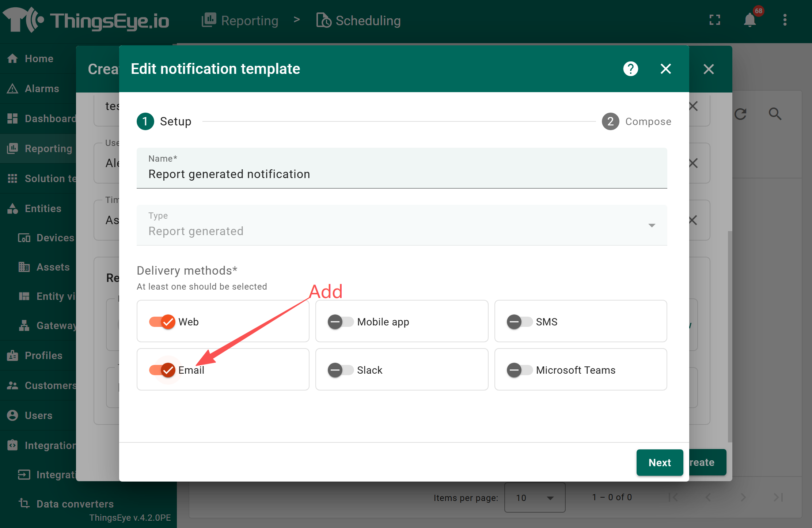
Task: Click the Next button
Action: pos(660,463)
